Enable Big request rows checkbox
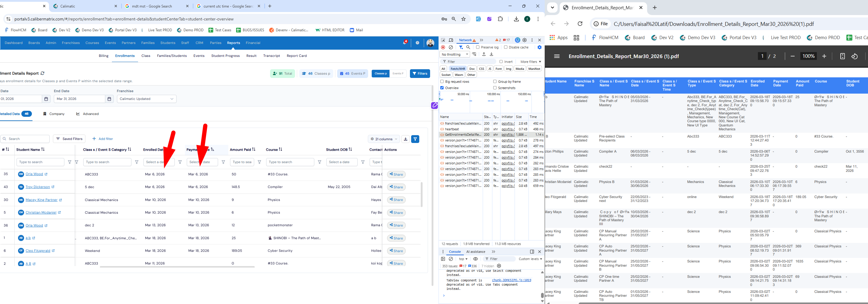Screen dimensions: 868x304 click(442, 82)
